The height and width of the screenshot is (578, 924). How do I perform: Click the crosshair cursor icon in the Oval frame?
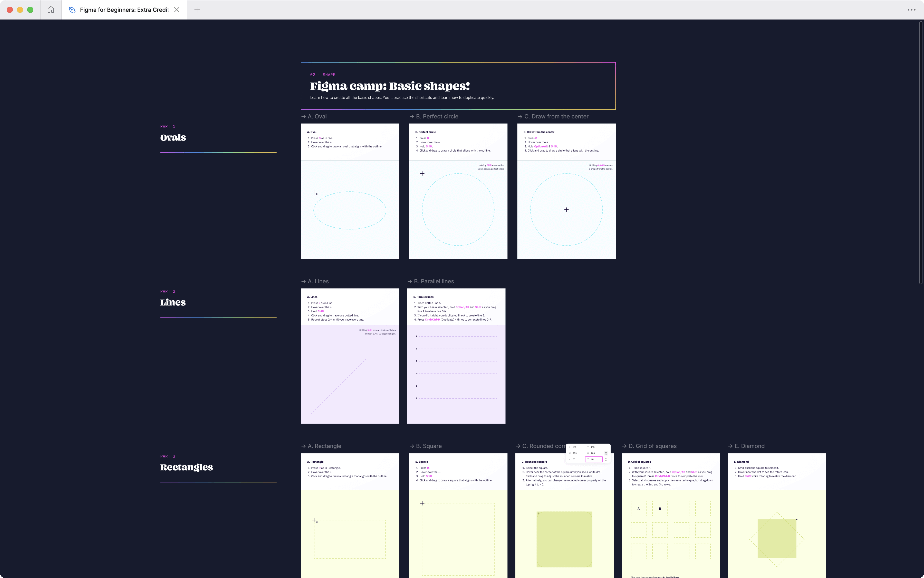314,192
